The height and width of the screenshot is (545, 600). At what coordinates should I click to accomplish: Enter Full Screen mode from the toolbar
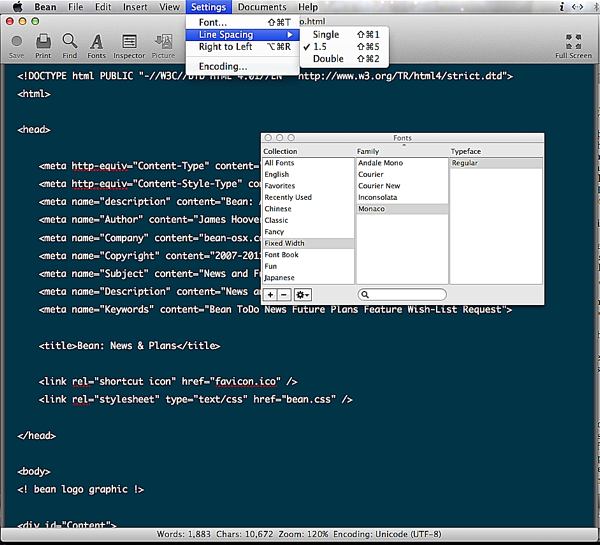574,46
